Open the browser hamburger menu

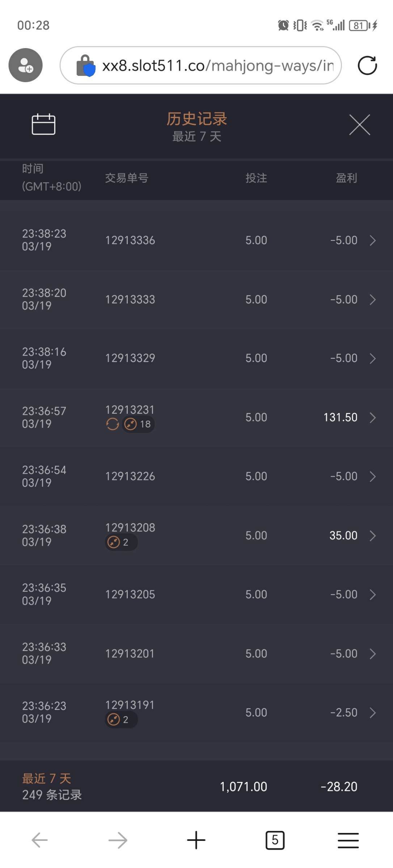pos(348,840)
